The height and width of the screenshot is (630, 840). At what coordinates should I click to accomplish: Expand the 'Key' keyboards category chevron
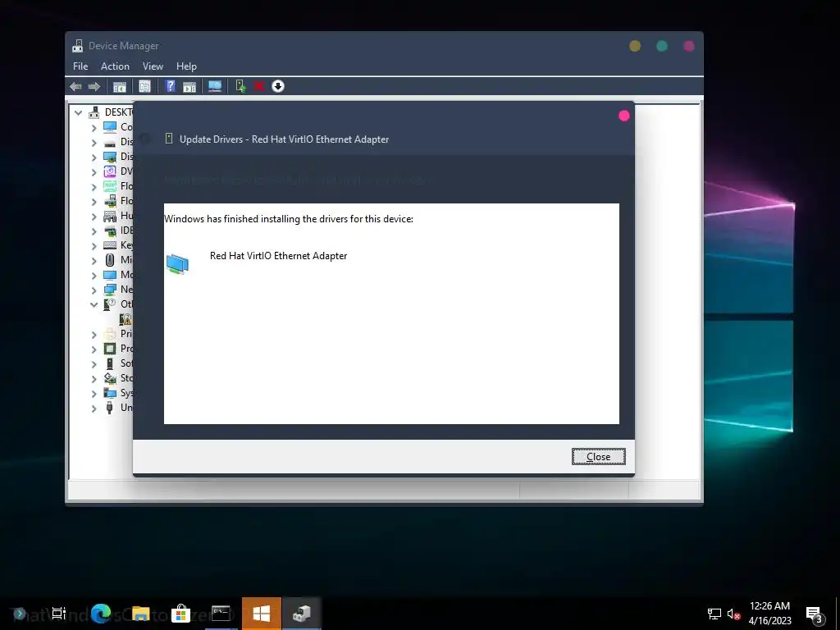94,246
